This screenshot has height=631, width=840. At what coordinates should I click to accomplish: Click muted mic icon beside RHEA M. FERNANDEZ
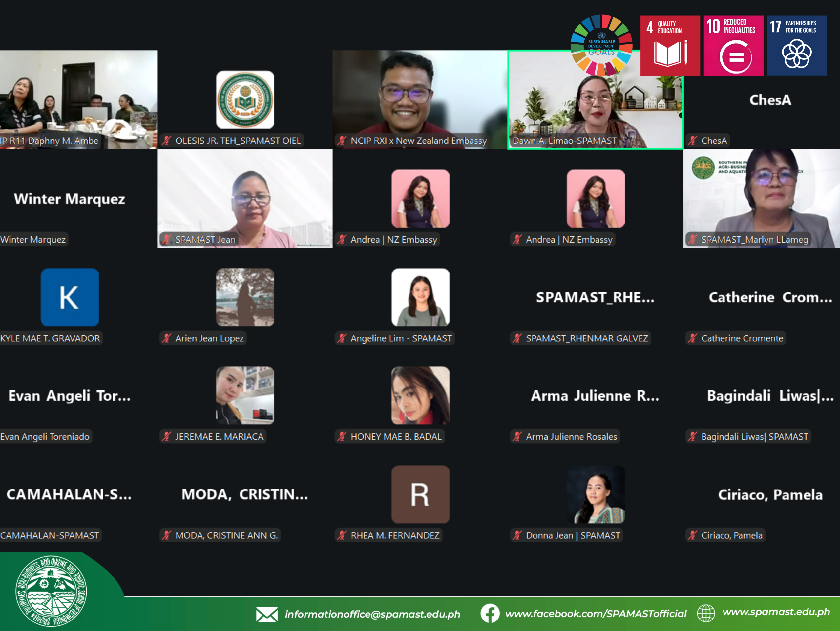pos(342,535)
